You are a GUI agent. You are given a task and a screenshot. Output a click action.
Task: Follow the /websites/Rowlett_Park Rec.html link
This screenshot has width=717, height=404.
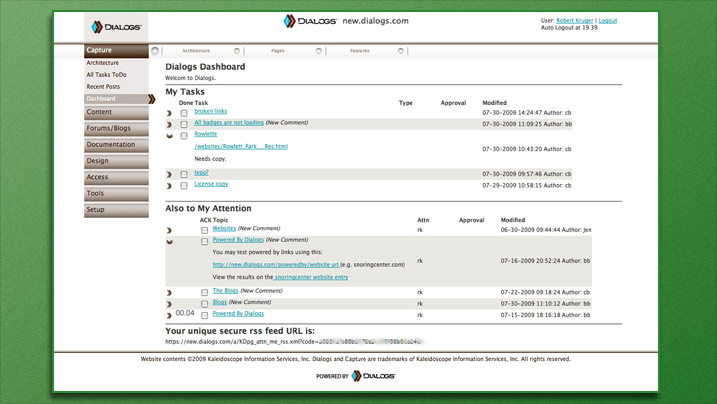pos(241,147)
